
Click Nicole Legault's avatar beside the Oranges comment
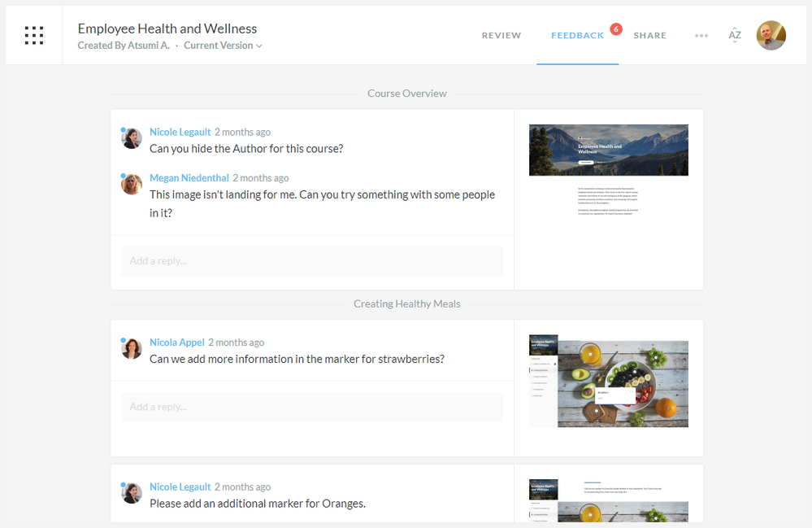132,493
